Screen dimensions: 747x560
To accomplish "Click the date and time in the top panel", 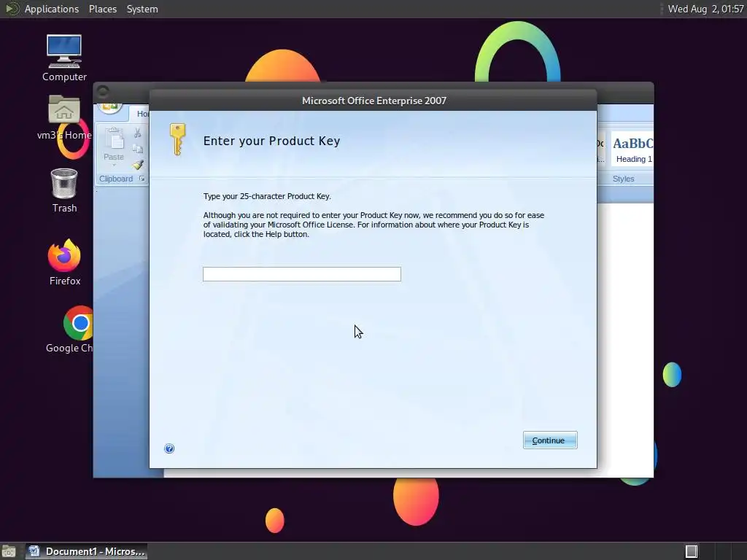I will pos(705,9).
